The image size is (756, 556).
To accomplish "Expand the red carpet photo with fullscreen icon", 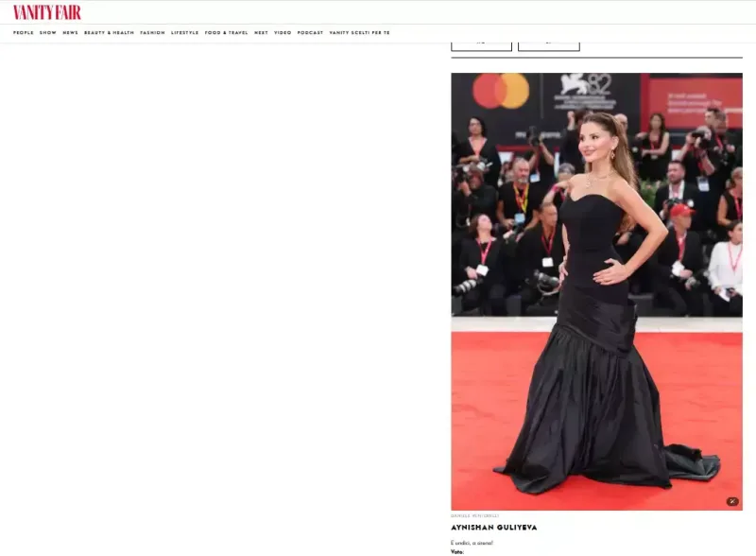I will [732, 501].
